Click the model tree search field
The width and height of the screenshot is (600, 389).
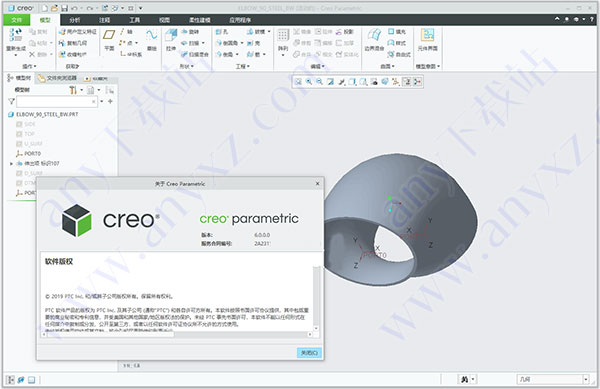pyautogui.click(x=56, y=101)
